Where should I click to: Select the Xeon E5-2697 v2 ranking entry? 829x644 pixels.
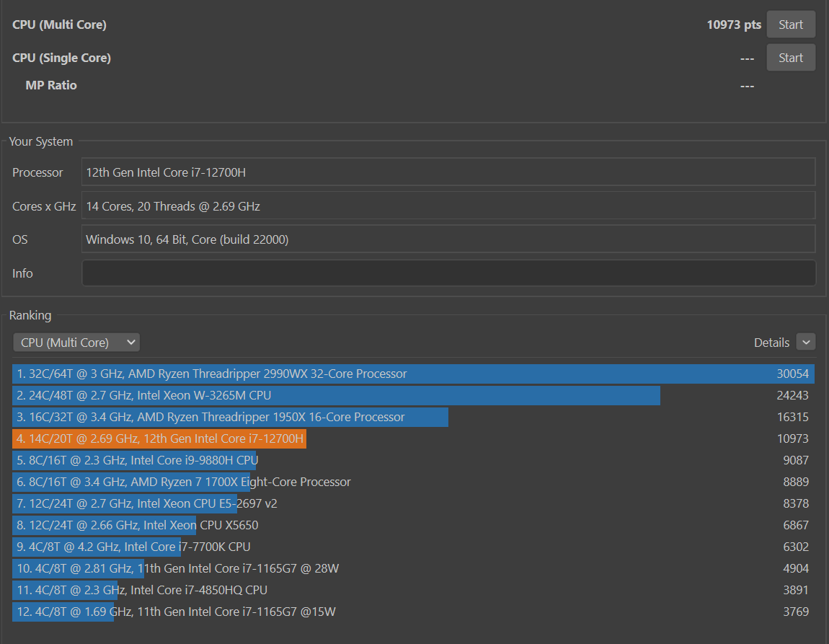coord(414,504)
